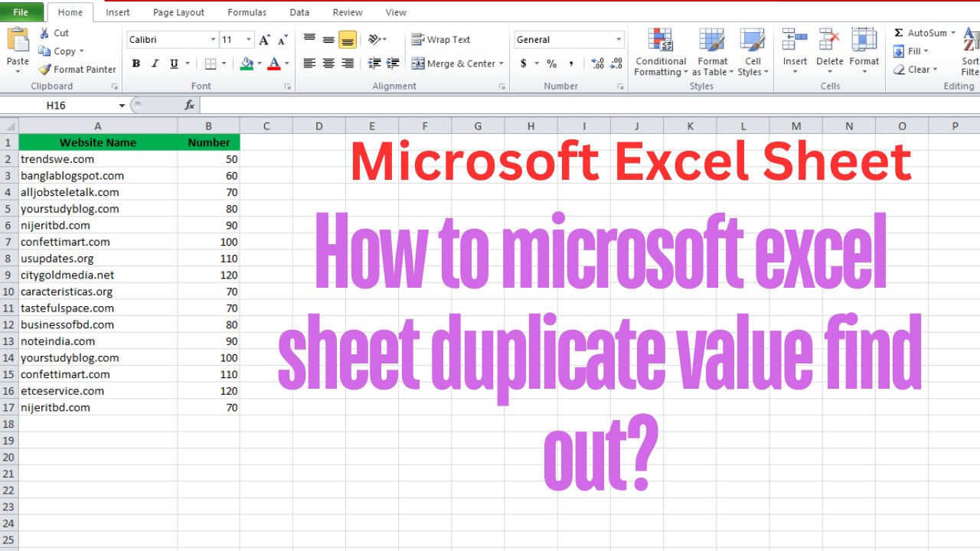Viewport: 980px width, 551px height.
Task: Open Conditional Formatting
Action: point(660,52)
